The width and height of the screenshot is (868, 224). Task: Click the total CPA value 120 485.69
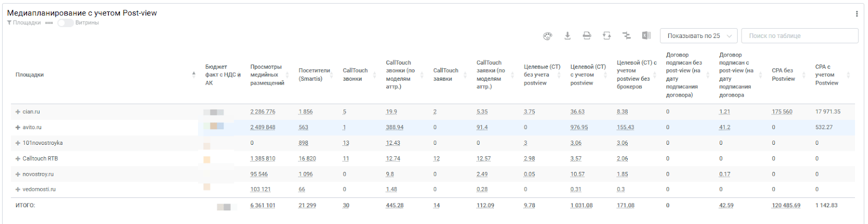[786, 206]
